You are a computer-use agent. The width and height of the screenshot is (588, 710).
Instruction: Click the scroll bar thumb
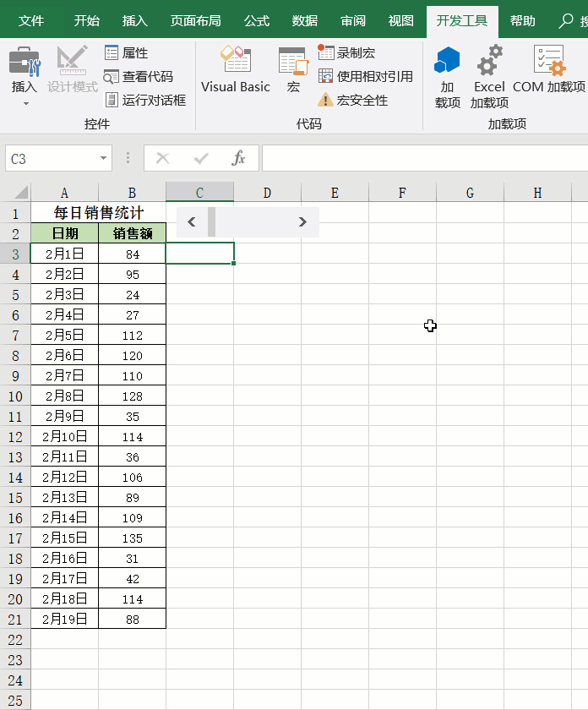(x=211, y=221)
